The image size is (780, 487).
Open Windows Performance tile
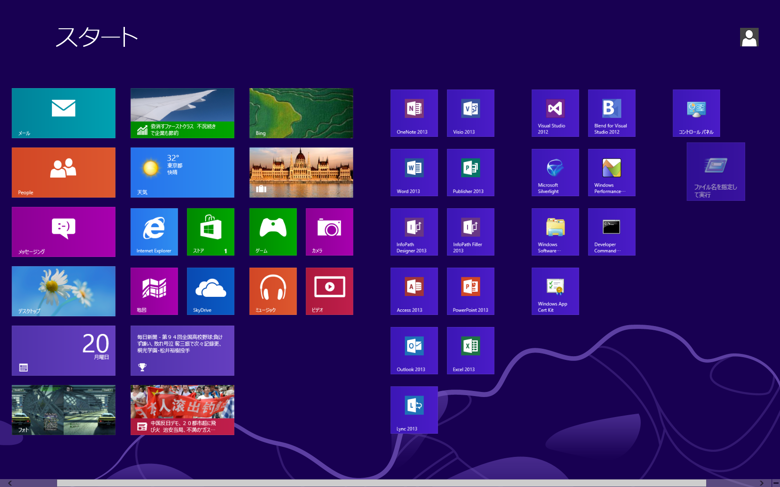(612, 173)
